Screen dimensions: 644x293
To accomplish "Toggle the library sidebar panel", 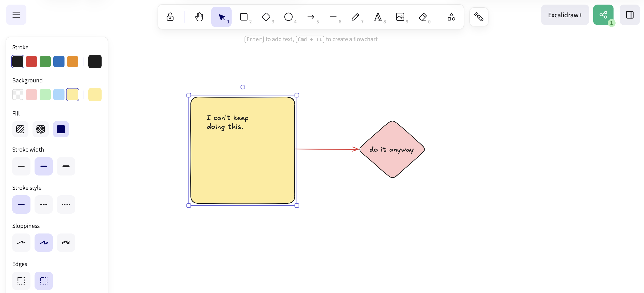I will (x=630, y=15).
